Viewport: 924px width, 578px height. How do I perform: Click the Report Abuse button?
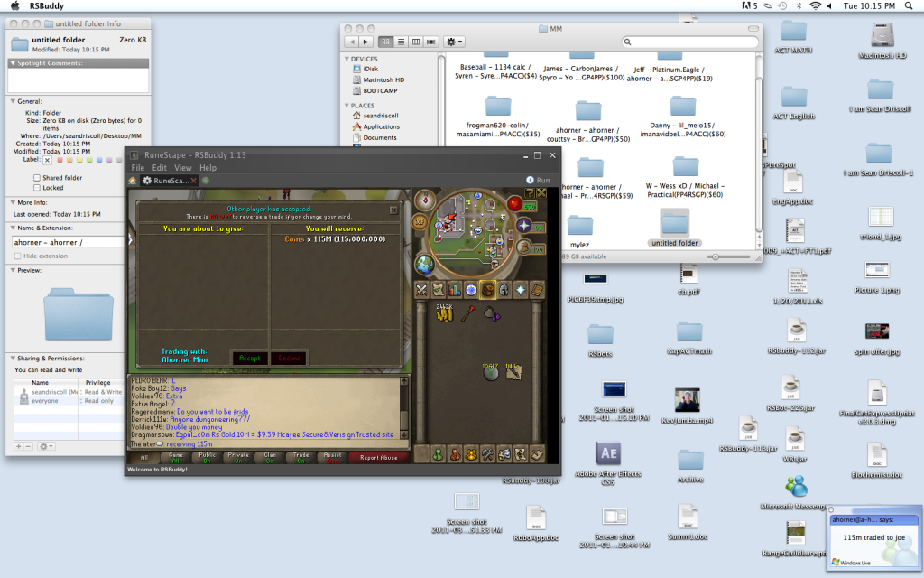click(x=378, y=458)
